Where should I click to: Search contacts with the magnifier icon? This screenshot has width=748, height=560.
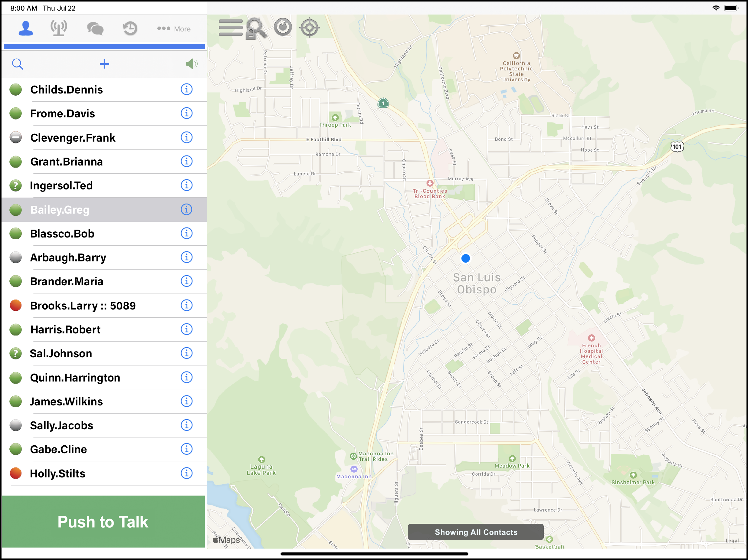coord(18,64)
